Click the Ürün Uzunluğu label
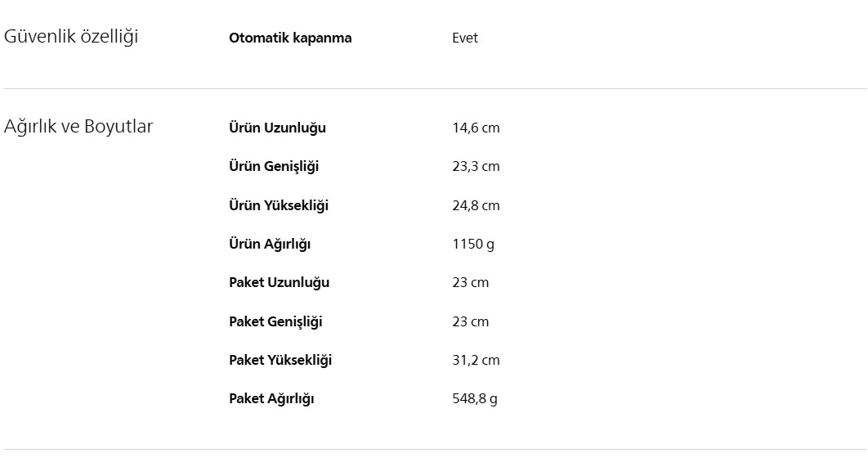The width and height of the screenshot is (868, 458). 277,128
